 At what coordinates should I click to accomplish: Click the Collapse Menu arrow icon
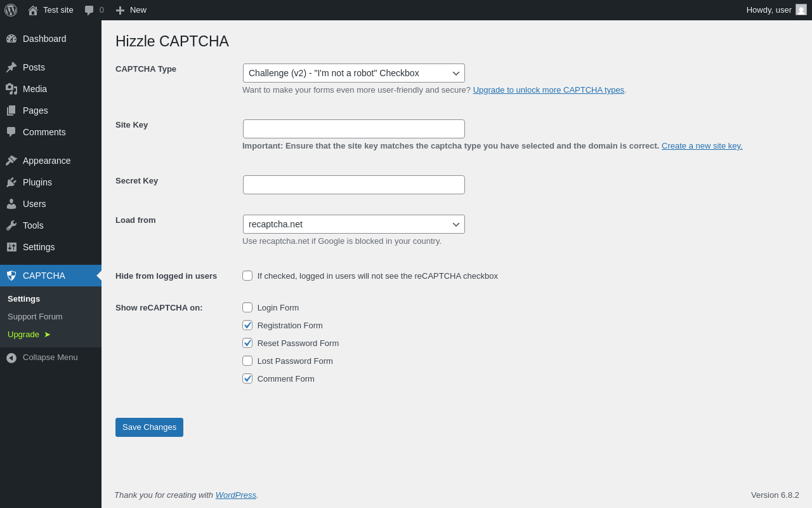11,358
